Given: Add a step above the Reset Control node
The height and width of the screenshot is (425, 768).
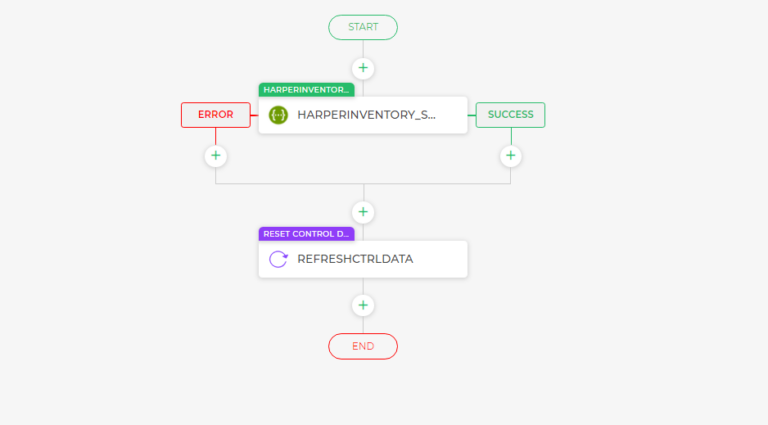Looking at the screenshot, I should pyautogui.click(x=363, y=212).
